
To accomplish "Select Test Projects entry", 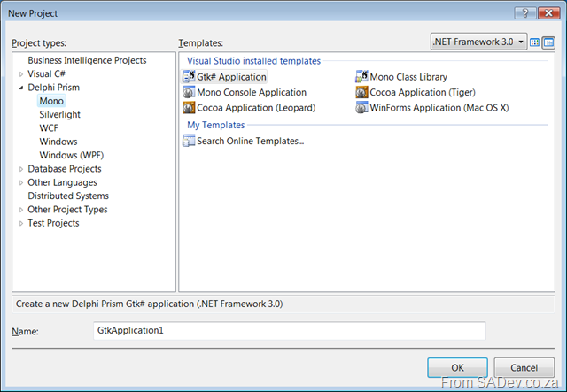I will point(53,223).
